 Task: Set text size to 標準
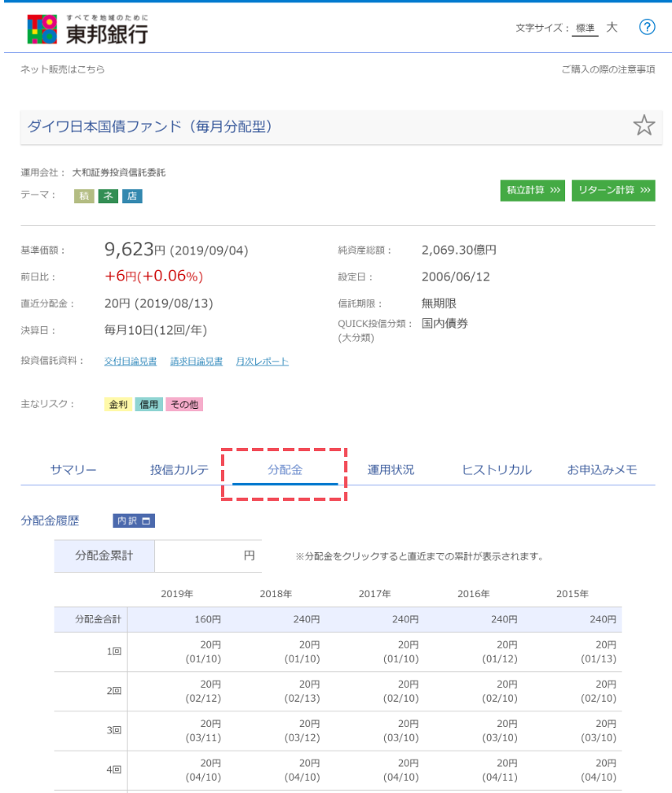[585, 29]
